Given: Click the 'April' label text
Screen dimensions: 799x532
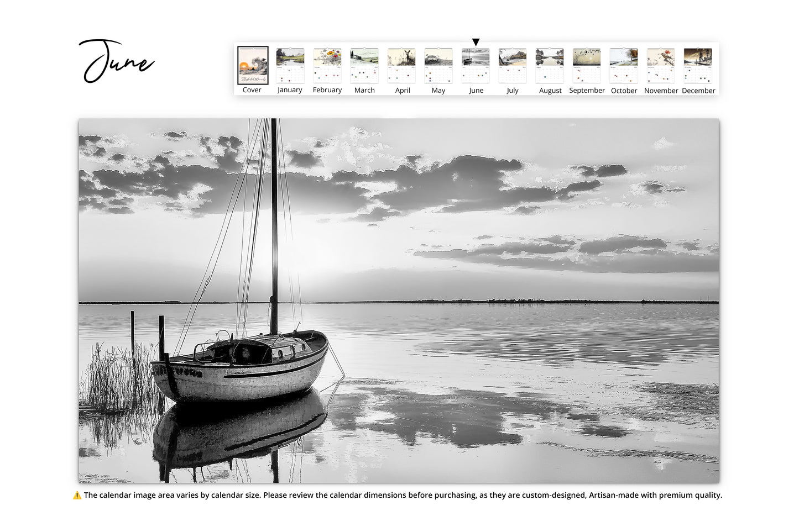Looking at the screenshot, I should tap(403, 91).
